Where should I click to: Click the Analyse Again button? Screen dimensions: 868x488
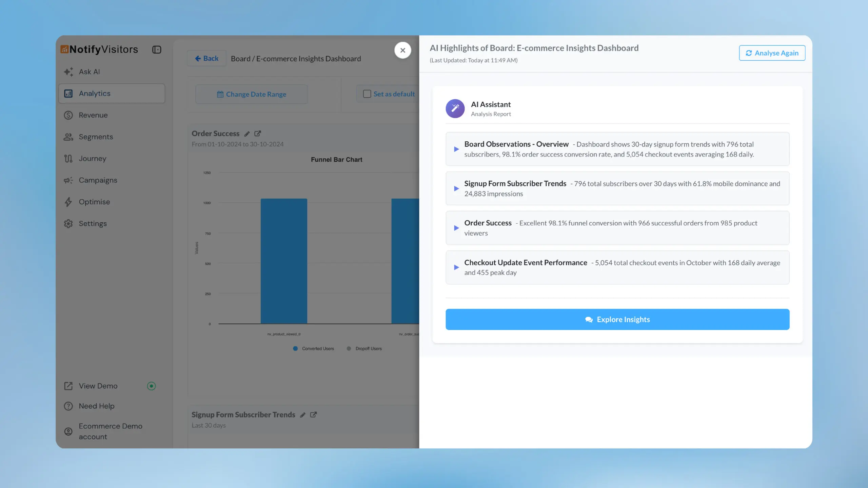tap(772, 53)
